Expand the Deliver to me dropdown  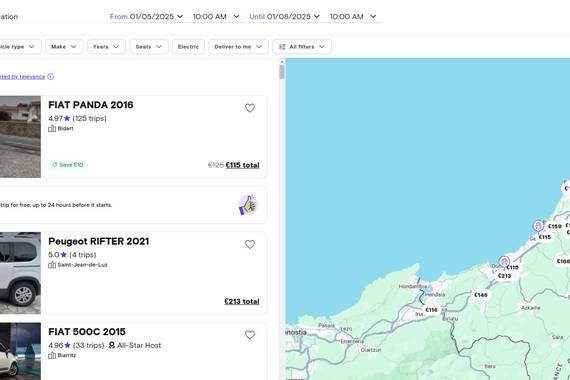point(238,47)
